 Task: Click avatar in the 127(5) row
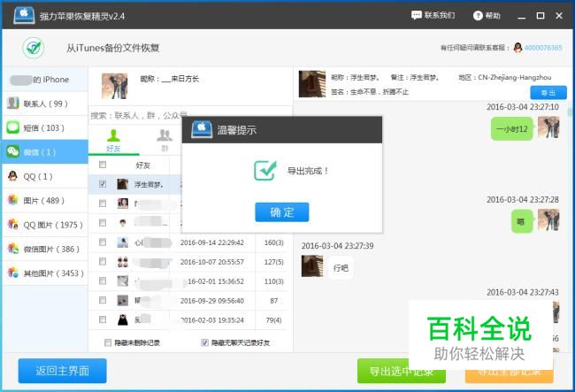point(122,262)
